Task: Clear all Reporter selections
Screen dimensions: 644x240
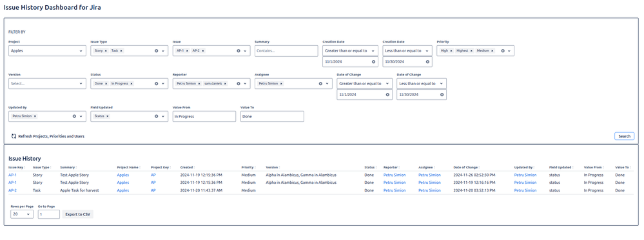Action: pos(239,83)
